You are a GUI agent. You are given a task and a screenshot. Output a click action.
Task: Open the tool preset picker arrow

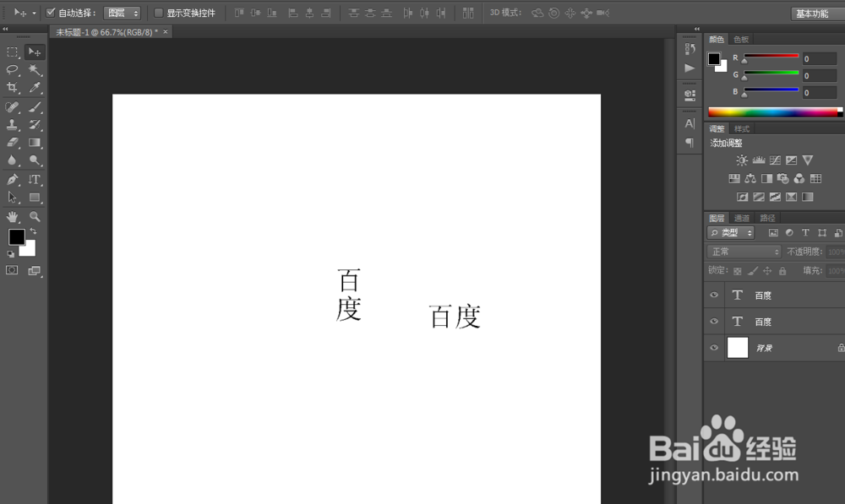pyautogui.click(x=34, y=13)
